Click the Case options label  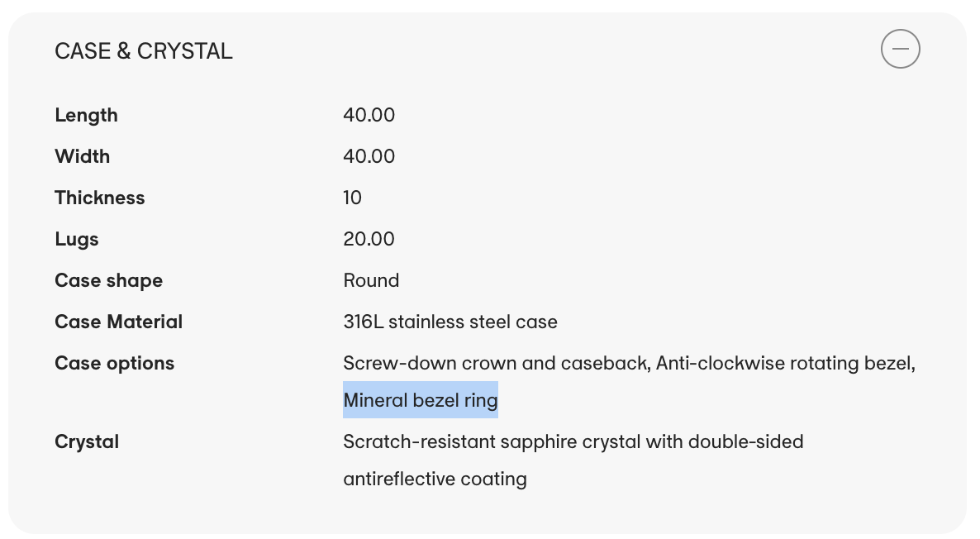114,363
